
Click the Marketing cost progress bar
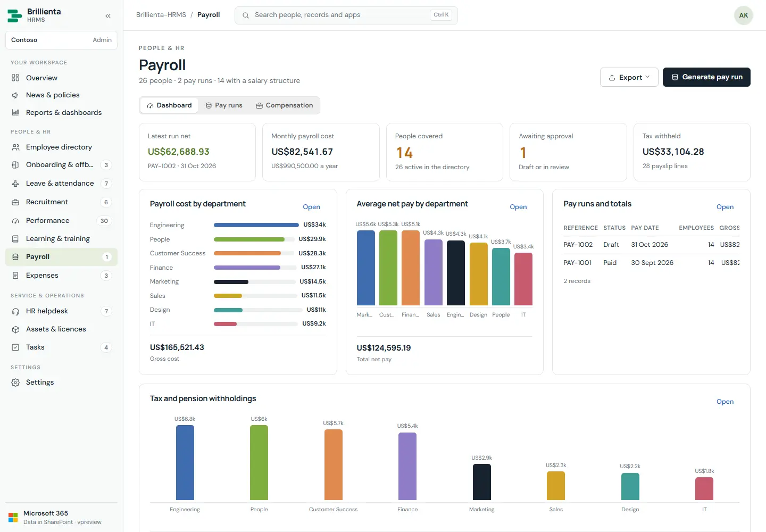tap(255, 281)
